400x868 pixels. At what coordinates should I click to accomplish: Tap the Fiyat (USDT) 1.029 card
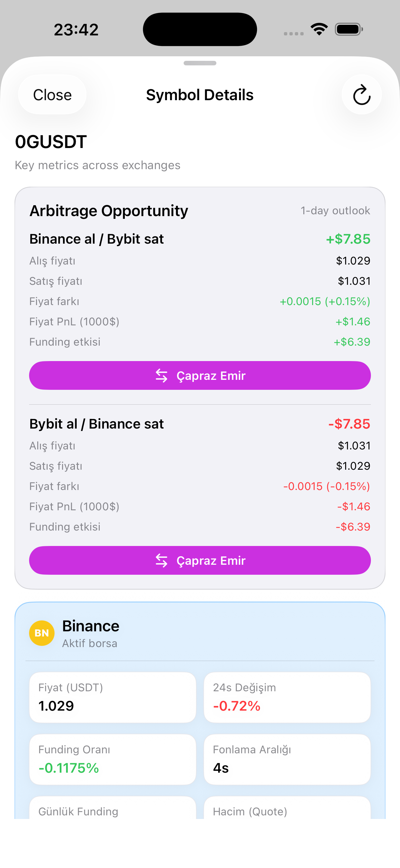(x=113, y=697)
